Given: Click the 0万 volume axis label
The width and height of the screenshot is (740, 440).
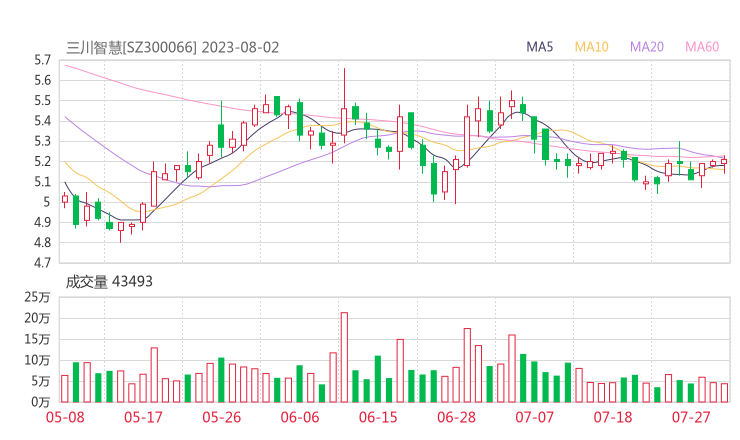Looking at the screenshot, I should pos(41,402).
